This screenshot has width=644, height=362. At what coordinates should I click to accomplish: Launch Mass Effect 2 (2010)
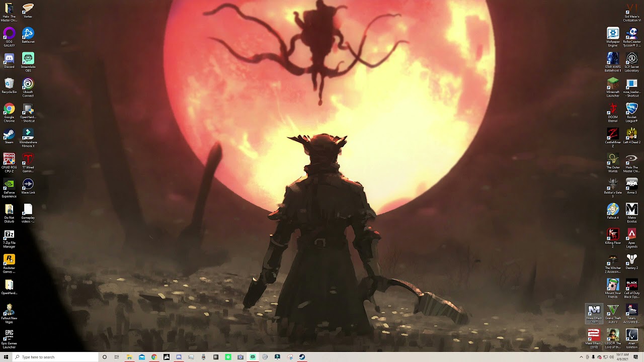tap(594, 339)
